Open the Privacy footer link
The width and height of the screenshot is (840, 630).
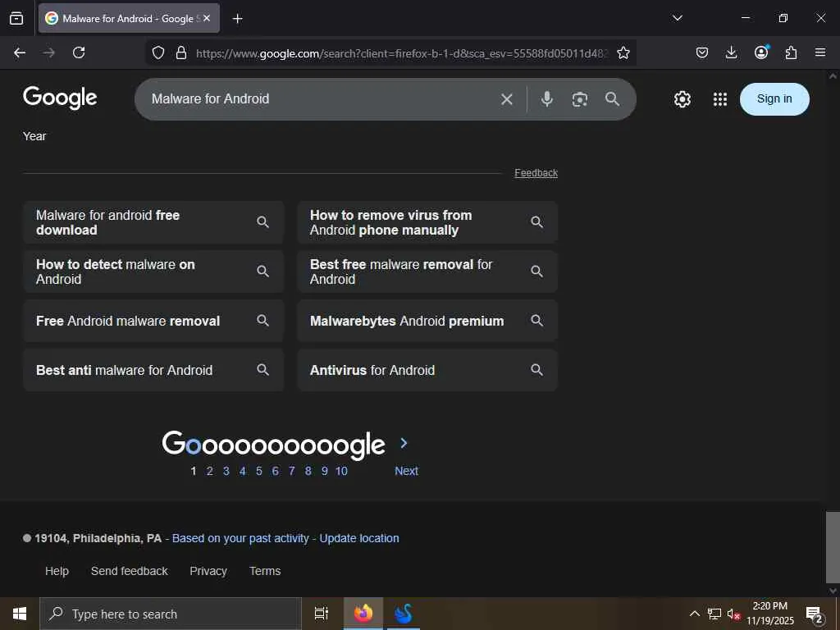(208, 571)
